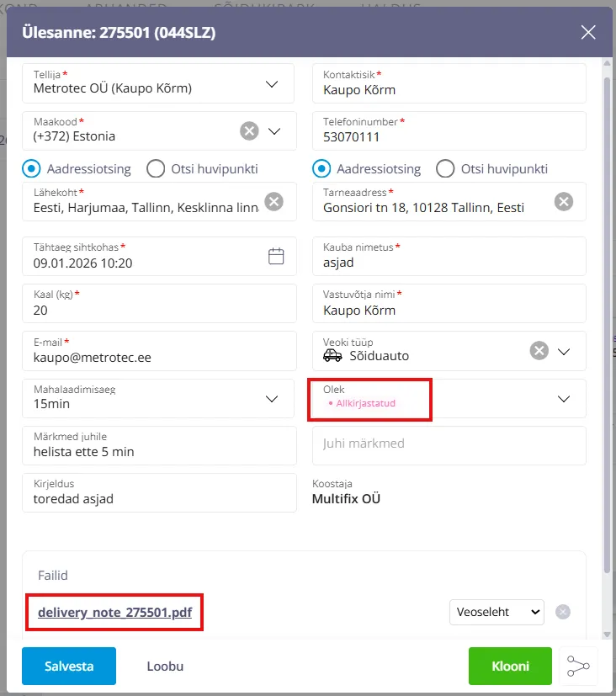Clear the Veoki tüüp selection
The width and height of the screenshot is (616, 696).
click(x=539, y=350)
